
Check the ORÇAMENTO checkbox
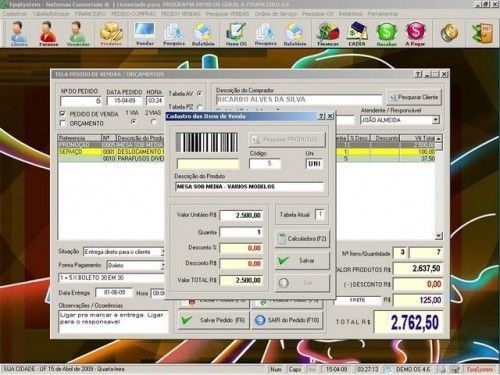pos(62,123)
